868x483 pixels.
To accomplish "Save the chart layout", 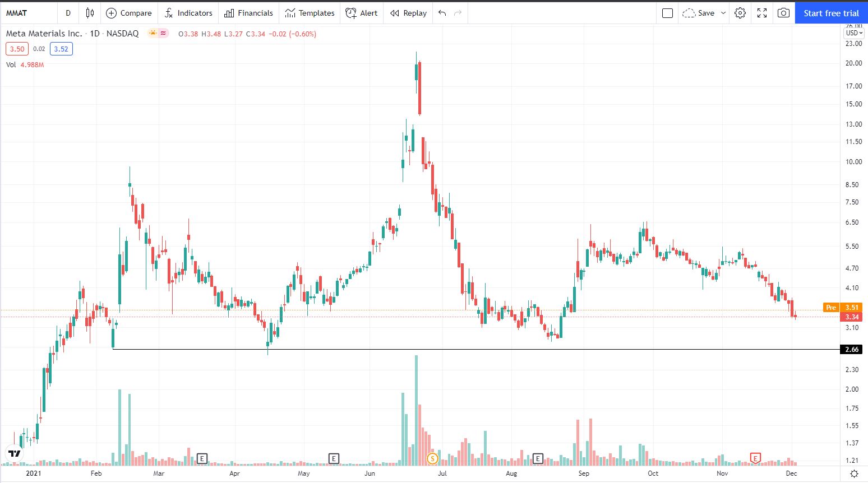I will click(699, 13).
